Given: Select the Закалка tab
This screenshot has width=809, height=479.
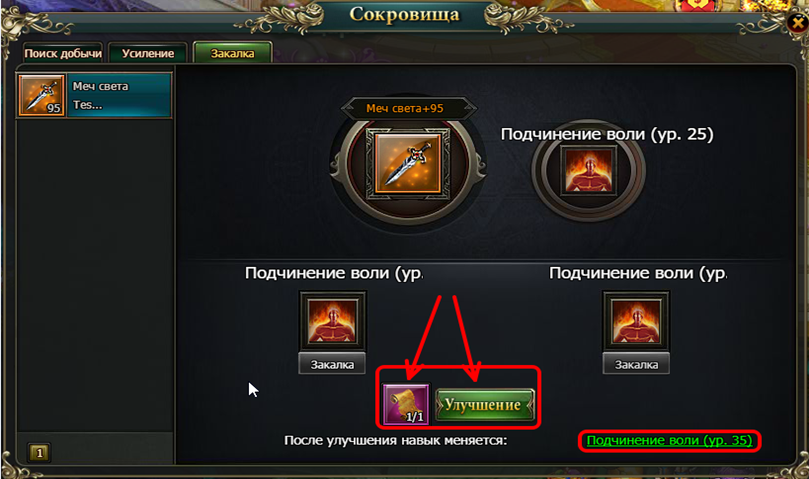Looking at the screenshot, I should (232, 53).
